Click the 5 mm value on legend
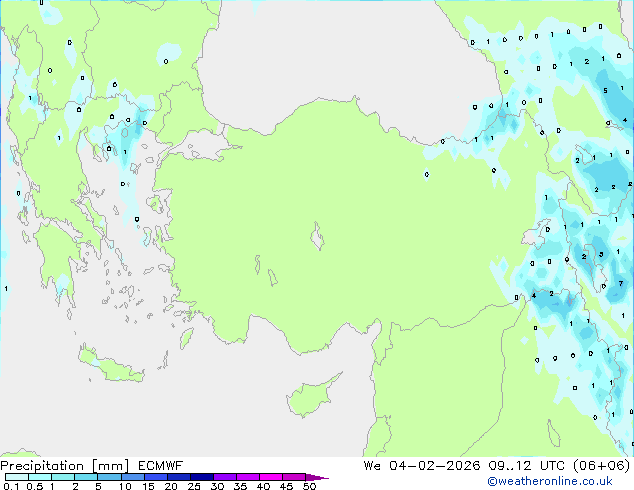Viewport: 634px width, 490px height. (x=98, y=487)
